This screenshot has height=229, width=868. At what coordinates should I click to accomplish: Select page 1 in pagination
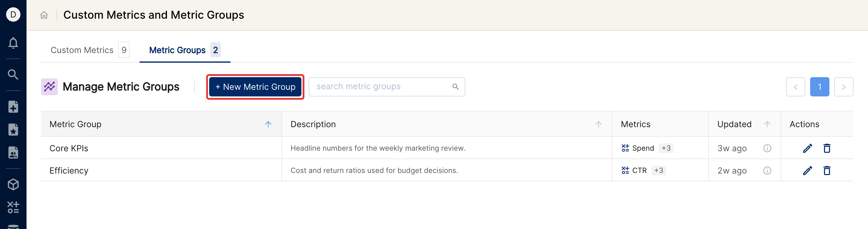click(x=819, y=87)
